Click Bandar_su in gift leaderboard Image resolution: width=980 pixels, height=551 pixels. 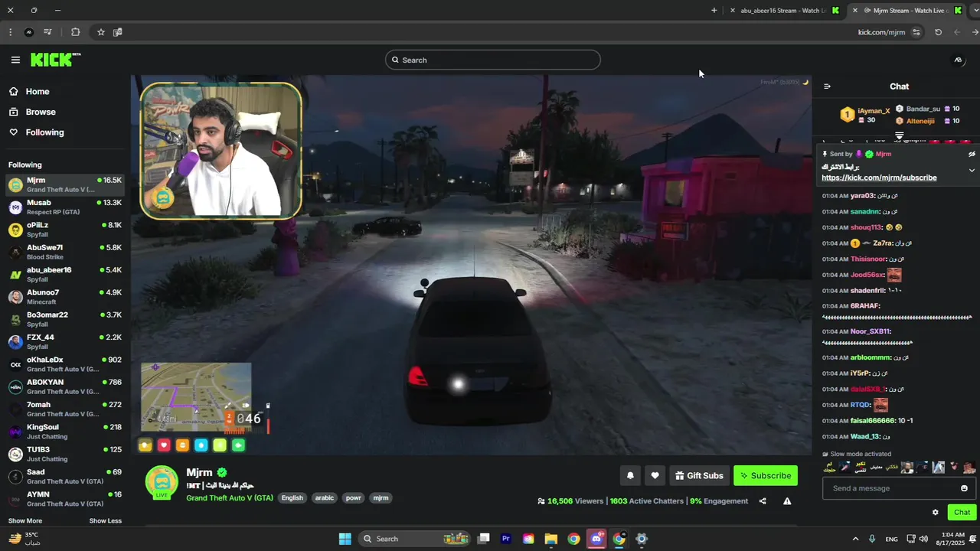923,109
